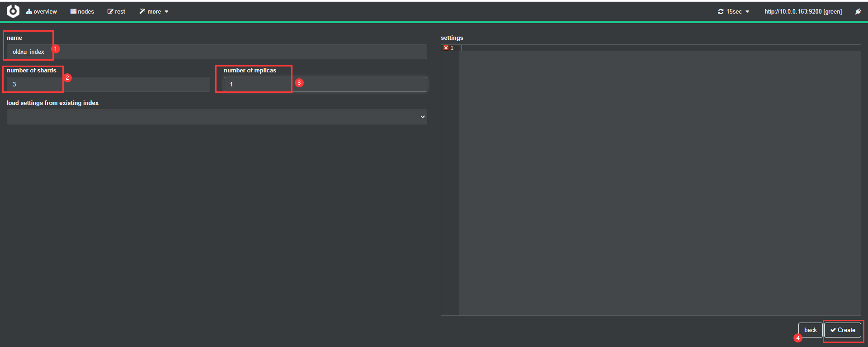Click the Cerebro logo icon

pyautogui.click(x=13, y=11)
